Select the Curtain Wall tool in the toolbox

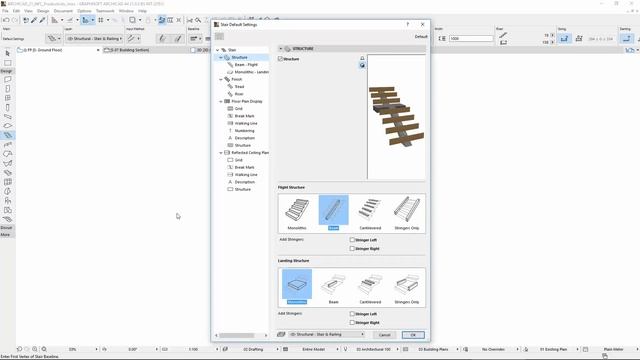click(7, 182)
